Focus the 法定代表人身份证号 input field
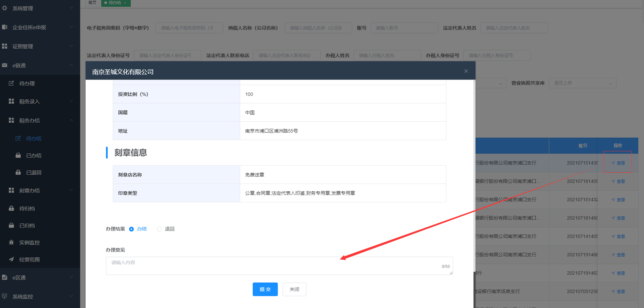 [x=167, y=55]
